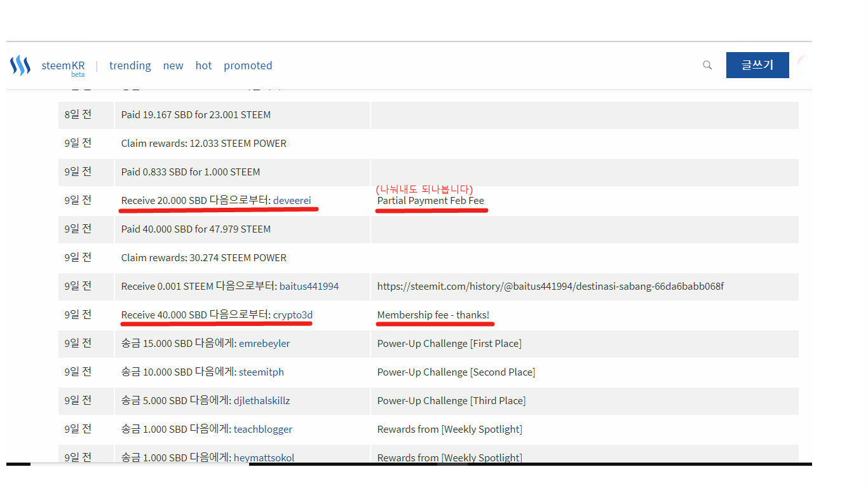Click the Membership fee - thanks! memo text
The image size is (868, 488).
pyautogui.click(x=434, y=315)
